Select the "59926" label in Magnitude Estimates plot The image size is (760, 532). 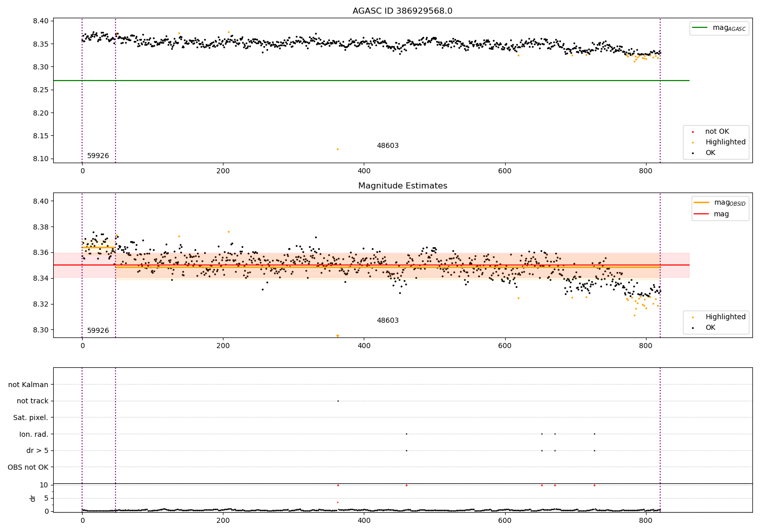(98, 331)
